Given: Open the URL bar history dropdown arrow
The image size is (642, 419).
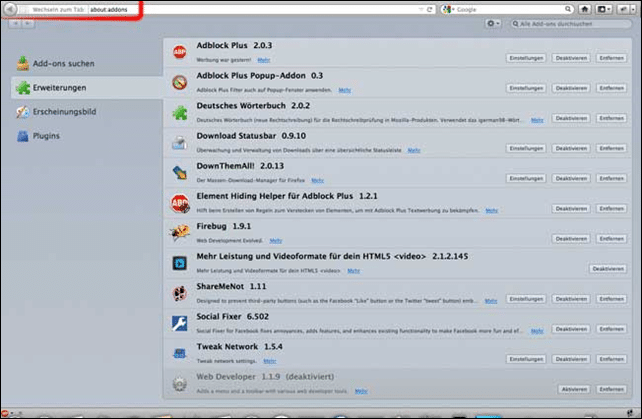Looking at the screenshot, I should tap(420, 9).
